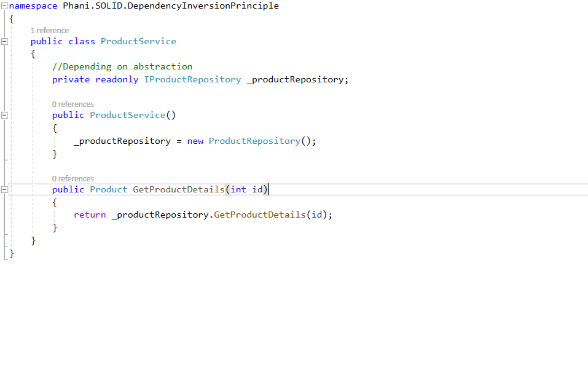Collapse the ProductService() constructor block
Viewport: 588px width, 375px height.
click(x=5, y=116)
